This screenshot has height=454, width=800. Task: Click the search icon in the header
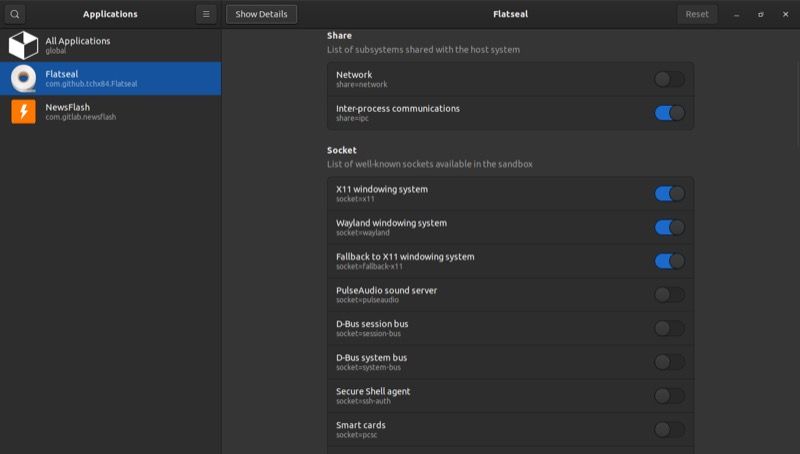(x=15, y=14)
